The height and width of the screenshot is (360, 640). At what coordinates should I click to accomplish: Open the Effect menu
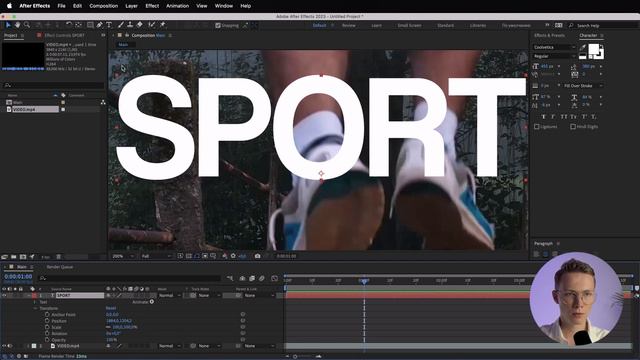point(152,6)
